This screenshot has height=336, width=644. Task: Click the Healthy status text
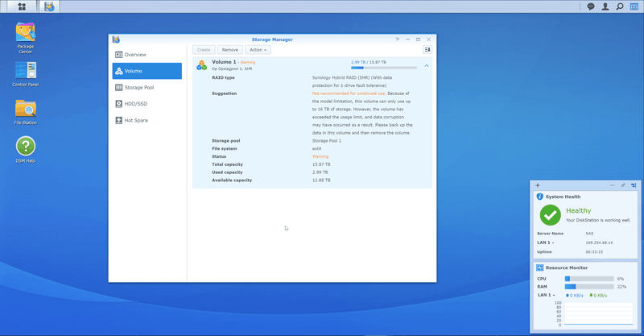578,210
